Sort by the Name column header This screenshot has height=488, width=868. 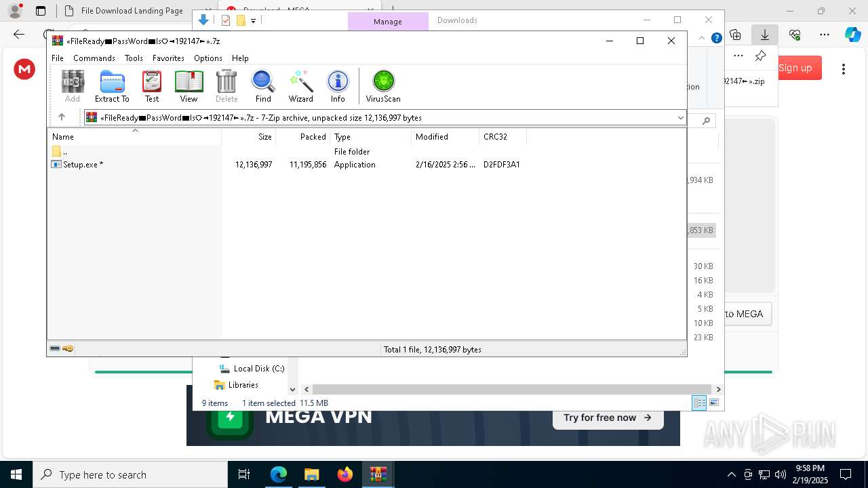pyautogui.click(x=134, y=137)
